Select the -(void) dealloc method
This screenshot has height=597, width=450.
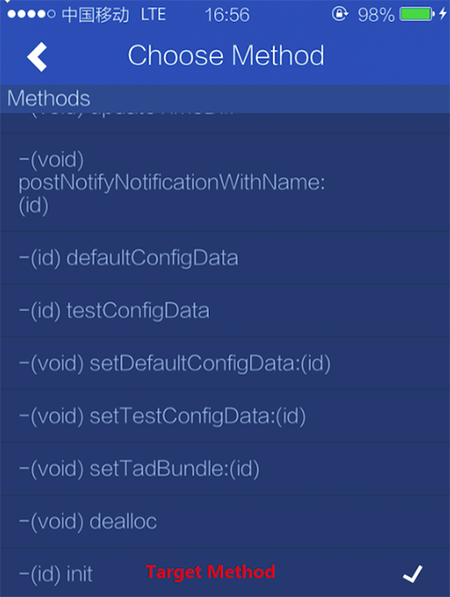[225, 521]
